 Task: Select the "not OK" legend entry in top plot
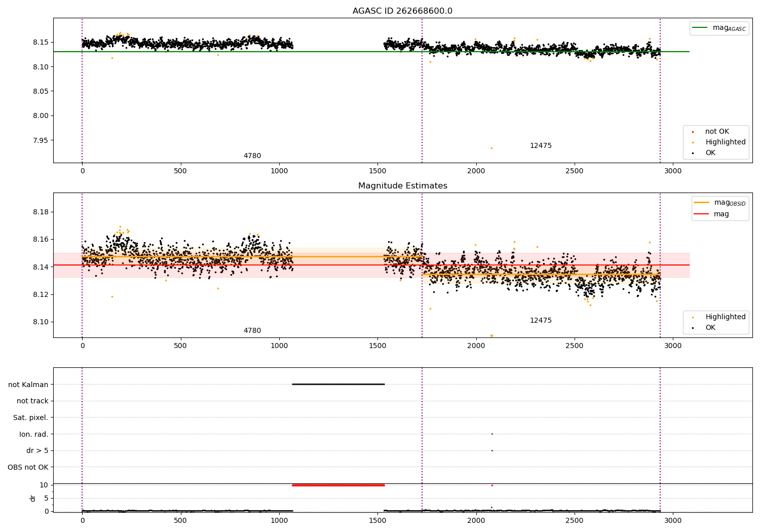click(x=717, y=132)
